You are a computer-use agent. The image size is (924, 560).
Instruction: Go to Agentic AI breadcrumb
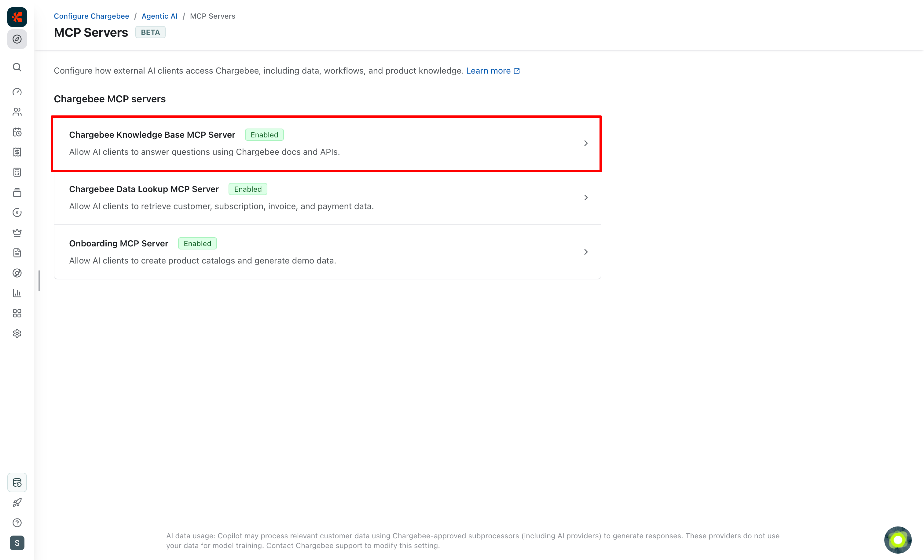point(159,16)
